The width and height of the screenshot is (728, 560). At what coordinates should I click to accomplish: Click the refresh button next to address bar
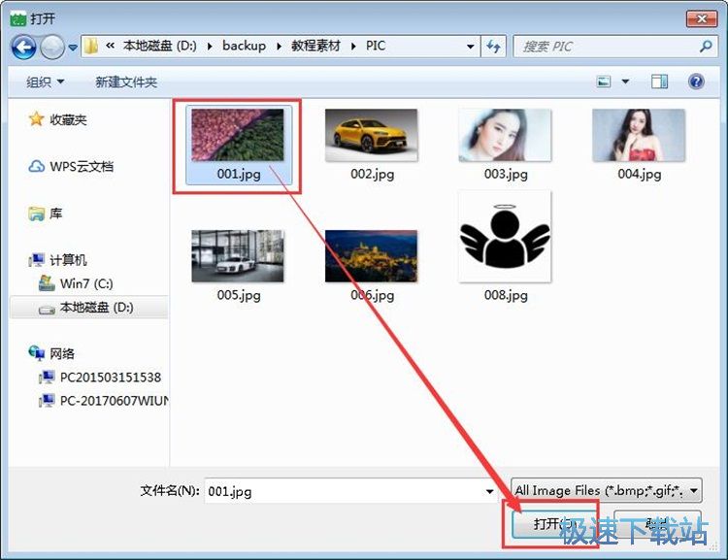[493, 47]
